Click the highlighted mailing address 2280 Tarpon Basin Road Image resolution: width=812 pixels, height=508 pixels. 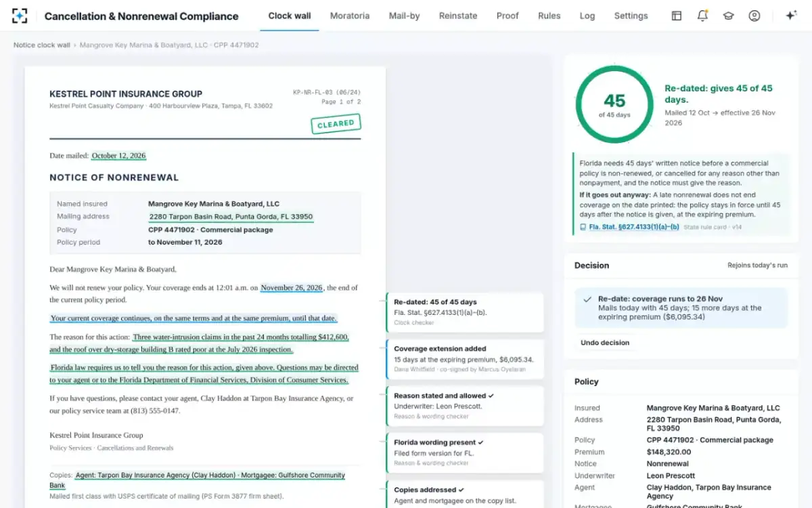(x=231, y=217)
